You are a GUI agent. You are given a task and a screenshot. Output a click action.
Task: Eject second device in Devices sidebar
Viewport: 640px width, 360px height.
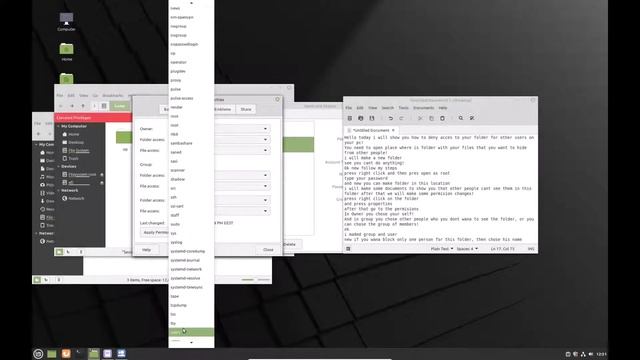(x=102, y=182)
